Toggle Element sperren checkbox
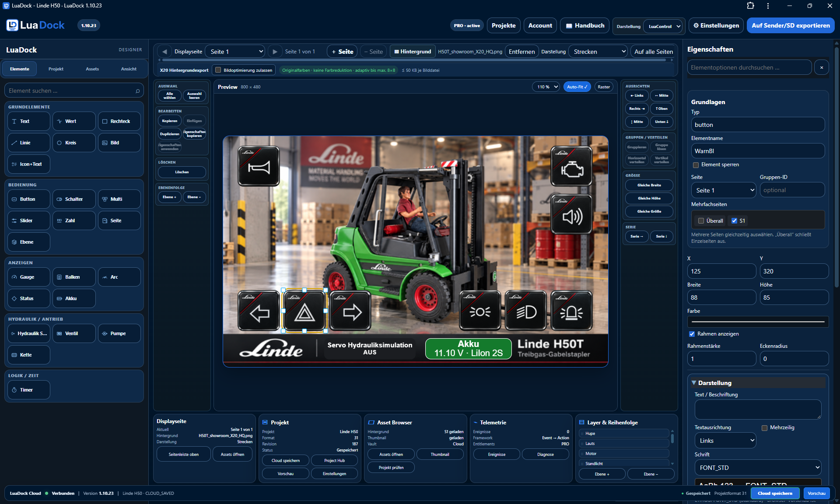Image resolution: width=840 pixels, height=504 pixels. coord(696,165)
